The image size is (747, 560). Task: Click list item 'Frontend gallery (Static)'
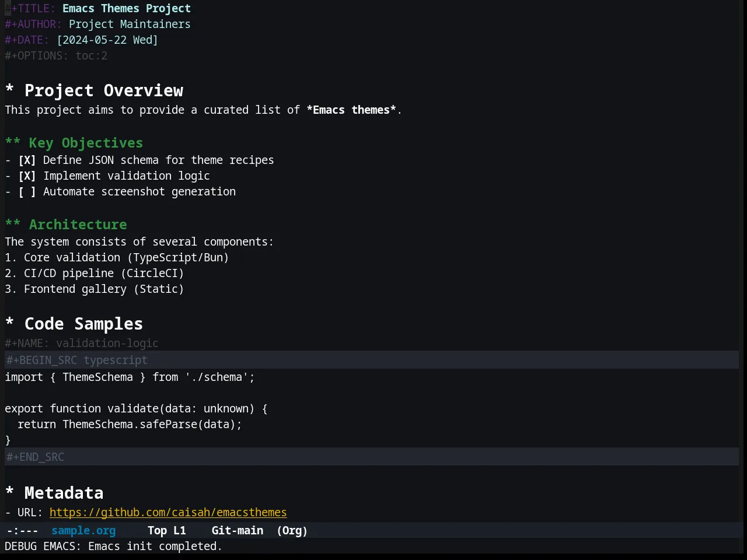(104, 289)
